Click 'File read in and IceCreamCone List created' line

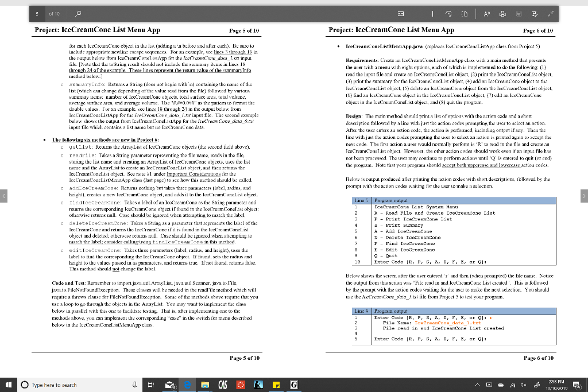click(443, 328)
